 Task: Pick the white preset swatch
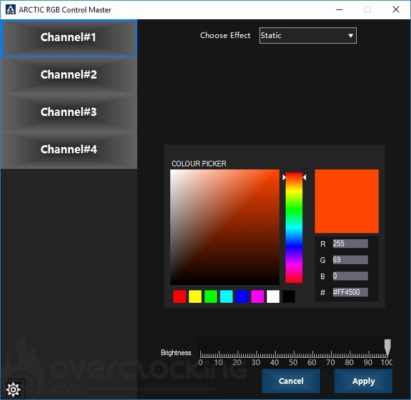click(x=273, y=296)
